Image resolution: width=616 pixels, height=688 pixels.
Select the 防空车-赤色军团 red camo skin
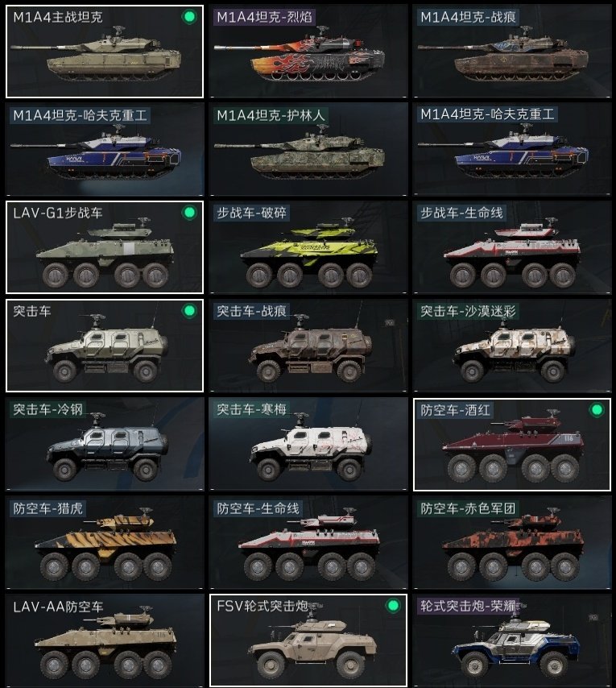(x=512, y=542)
